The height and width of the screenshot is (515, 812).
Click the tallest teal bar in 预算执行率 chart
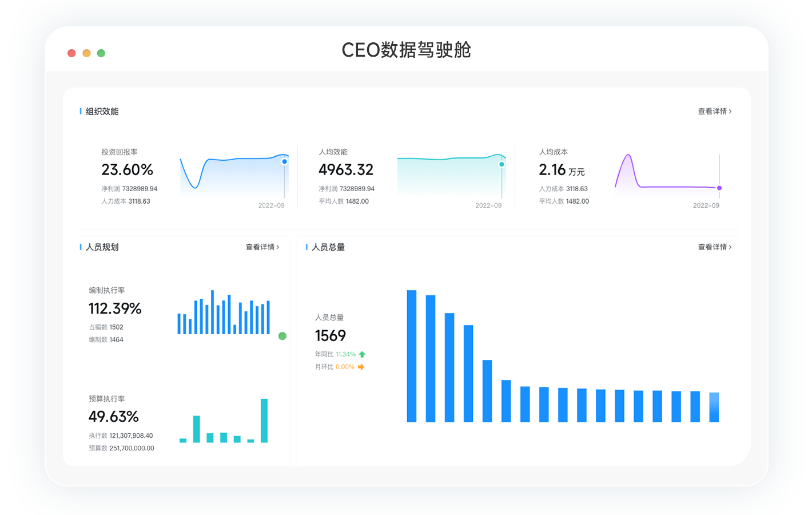coord(264,421)
